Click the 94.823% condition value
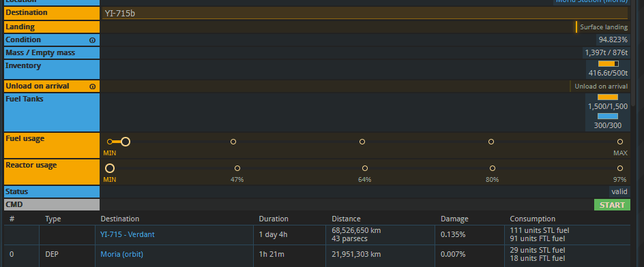The height and width of the screenshot is (267, 644). [613, 40]
